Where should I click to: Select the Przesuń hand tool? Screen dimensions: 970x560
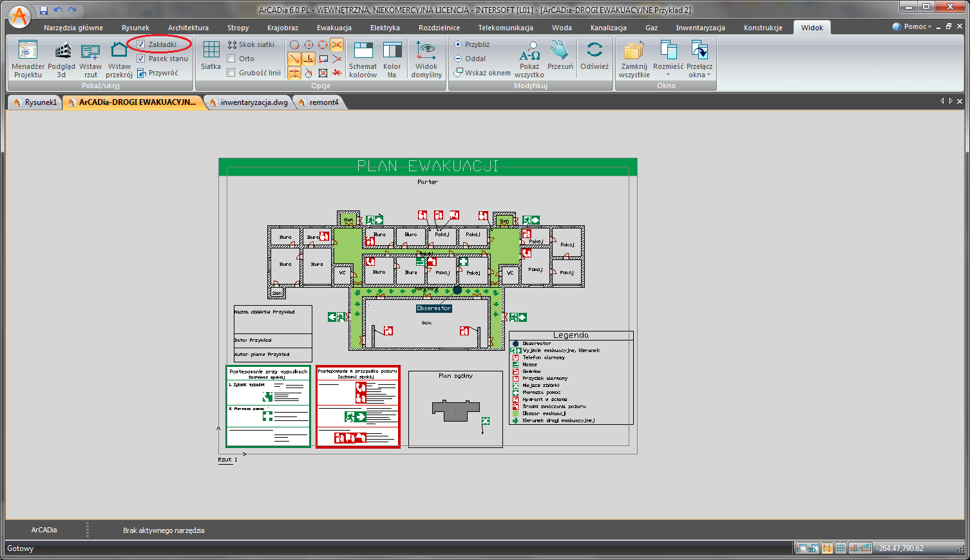coord(560,55)
